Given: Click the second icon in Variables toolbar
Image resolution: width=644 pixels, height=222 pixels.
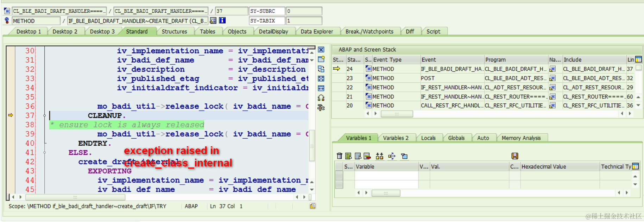Looking at the screenshot, I should [x=348, y=156].
